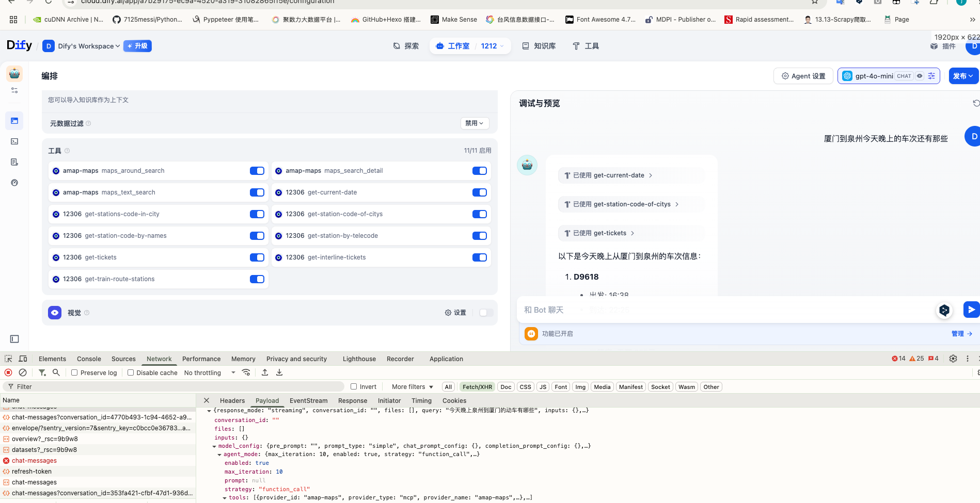Click the Dify logo
Image resolution: width=980 pixels, height=503 pixels.
[x=19, y=45]
